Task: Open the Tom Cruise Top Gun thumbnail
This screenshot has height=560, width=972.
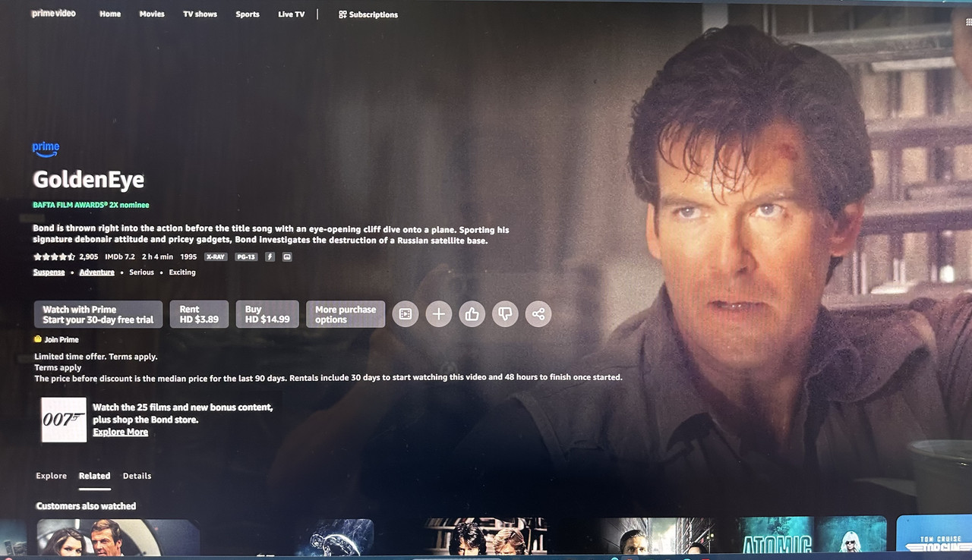Action: [x=934, y=534]
